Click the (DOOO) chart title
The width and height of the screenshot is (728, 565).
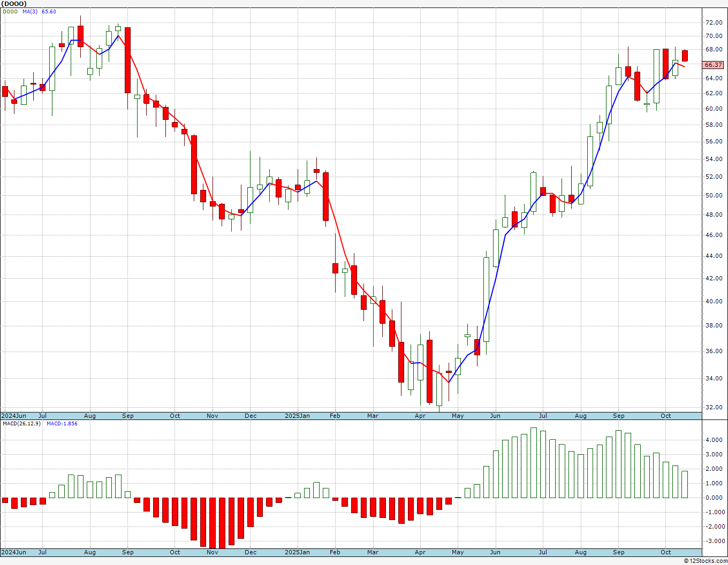pos(14,4)
